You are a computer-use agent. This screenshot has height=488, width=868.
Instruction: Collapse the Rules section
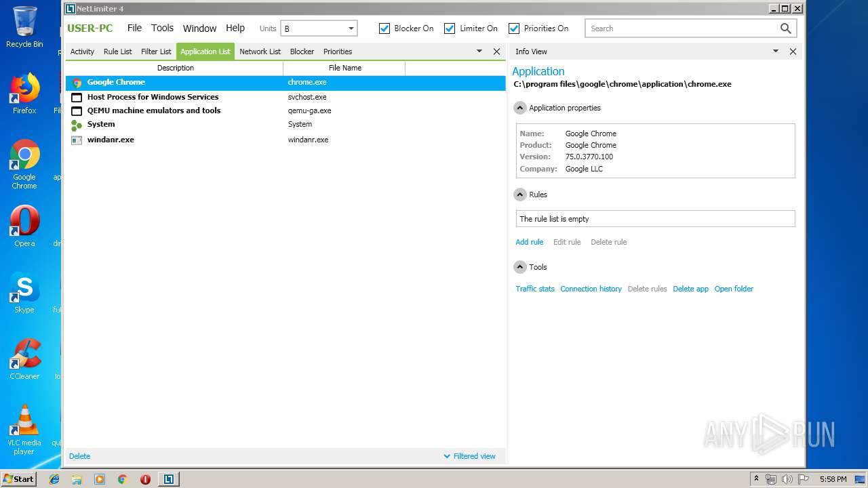coord(520,195)
